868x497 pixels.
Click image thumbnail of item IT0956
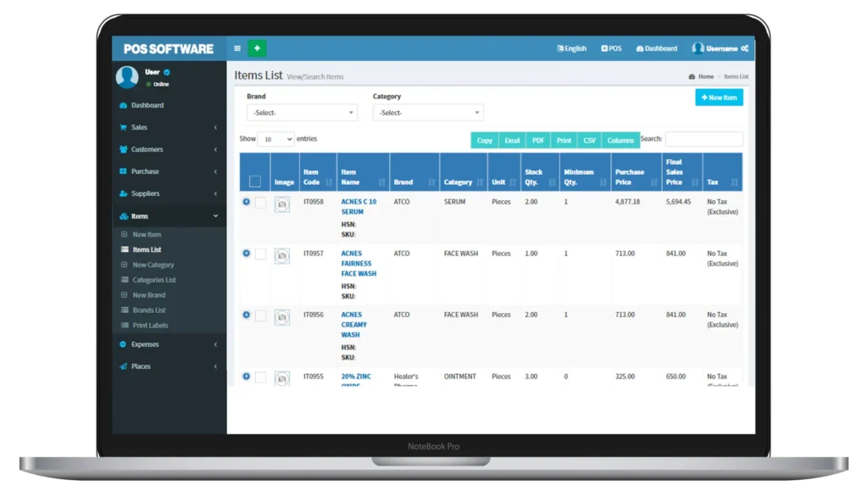[x=282, y=316]
